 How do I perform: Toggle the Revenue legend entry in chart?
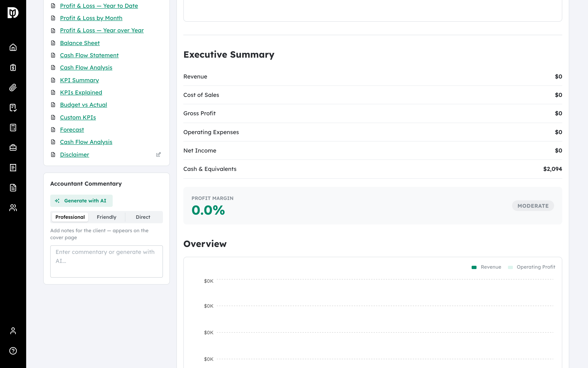[x=486, y=267]
